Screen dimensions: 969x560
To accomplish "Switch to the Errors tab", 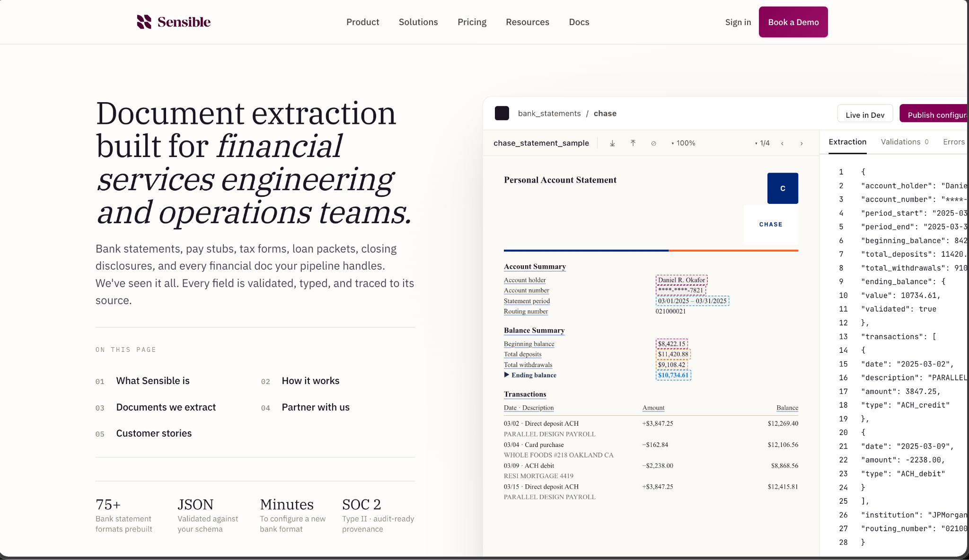I will tap(954, 142).
